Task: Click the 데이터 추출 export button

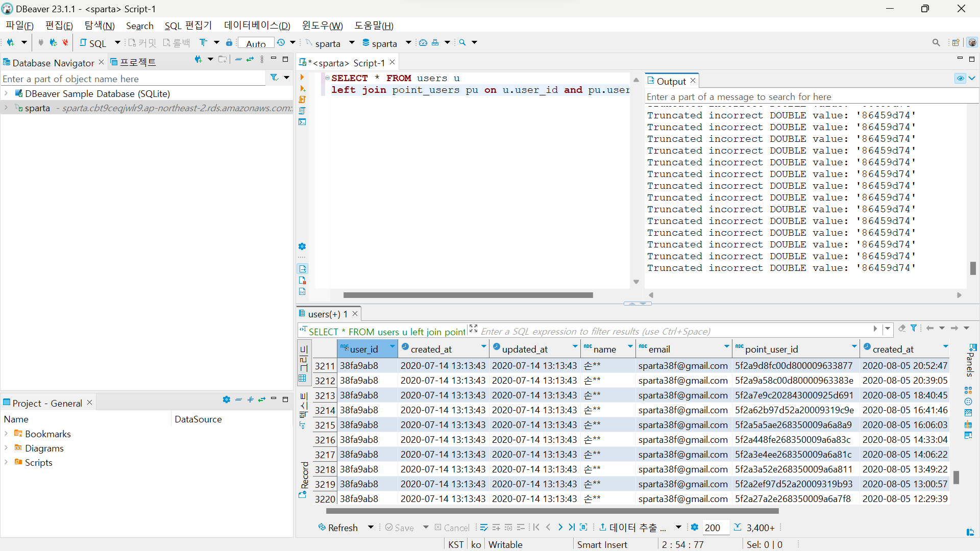Action: (633, 528)
